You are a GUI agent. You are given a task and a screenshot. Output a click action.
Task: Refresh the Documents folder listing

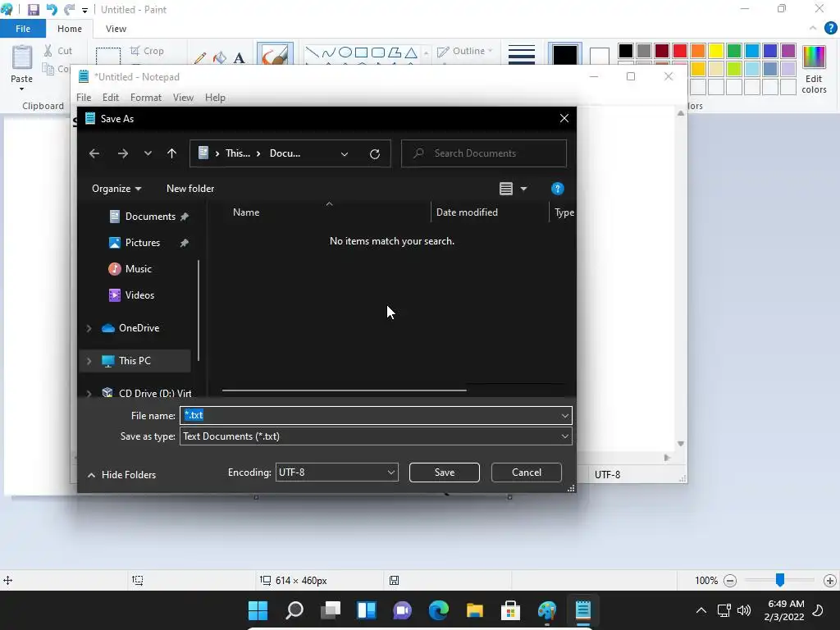[374, 153]
